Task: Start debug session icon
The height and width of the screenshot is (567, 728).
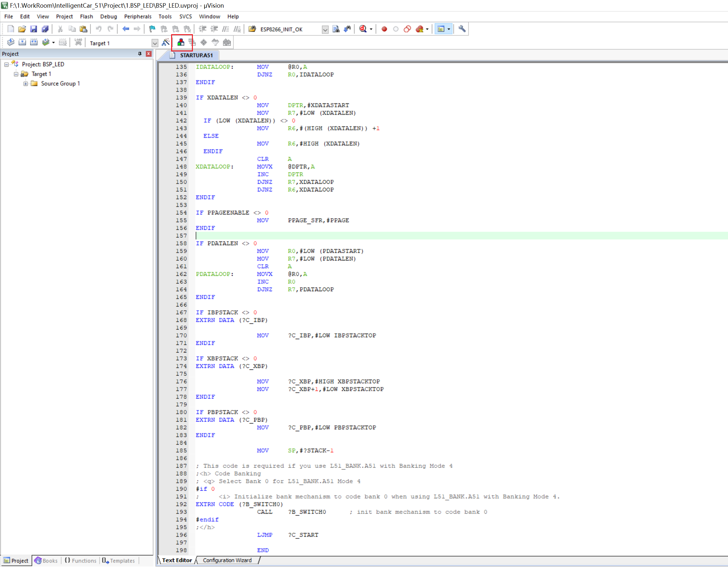Action: (x=363, y=29)
